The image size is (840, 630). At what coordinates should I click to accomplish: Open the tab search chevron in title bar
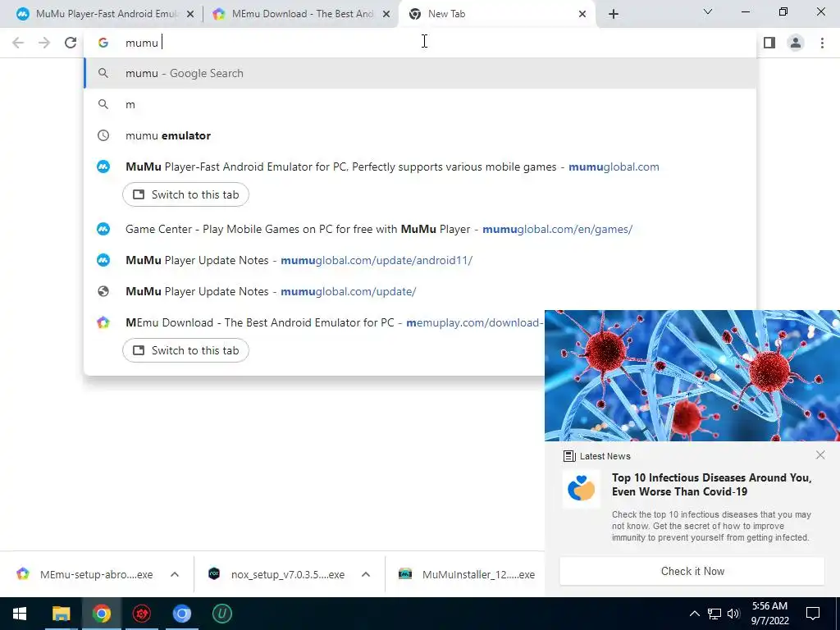click(708, 11)
